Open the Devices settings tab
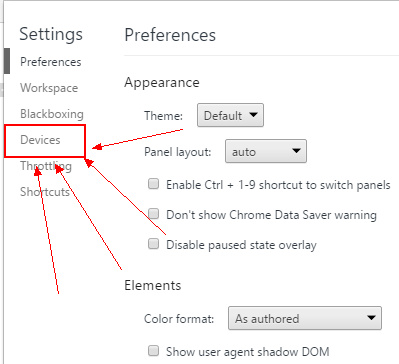Screen dimensions: 399x364 [x=40, y=140]
